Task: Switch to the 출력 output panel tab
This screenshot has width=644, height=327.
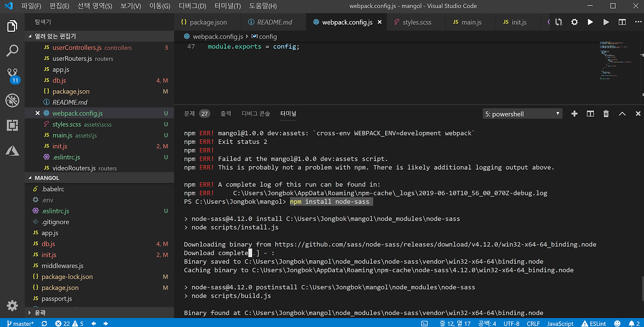Action: [225, 114]
